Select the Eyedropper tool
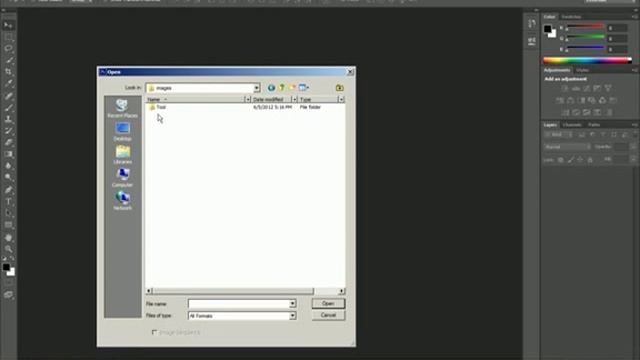 coord(8,84)
